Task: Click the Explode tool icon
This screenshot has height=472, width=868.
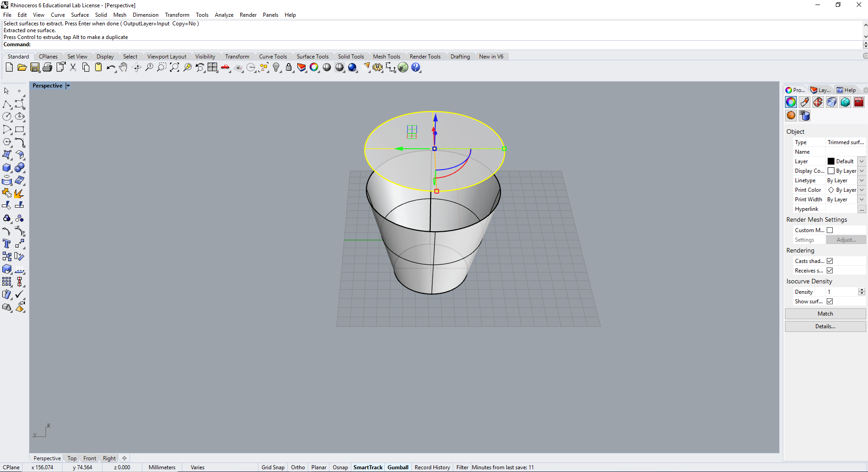Action: click(19, 193)
